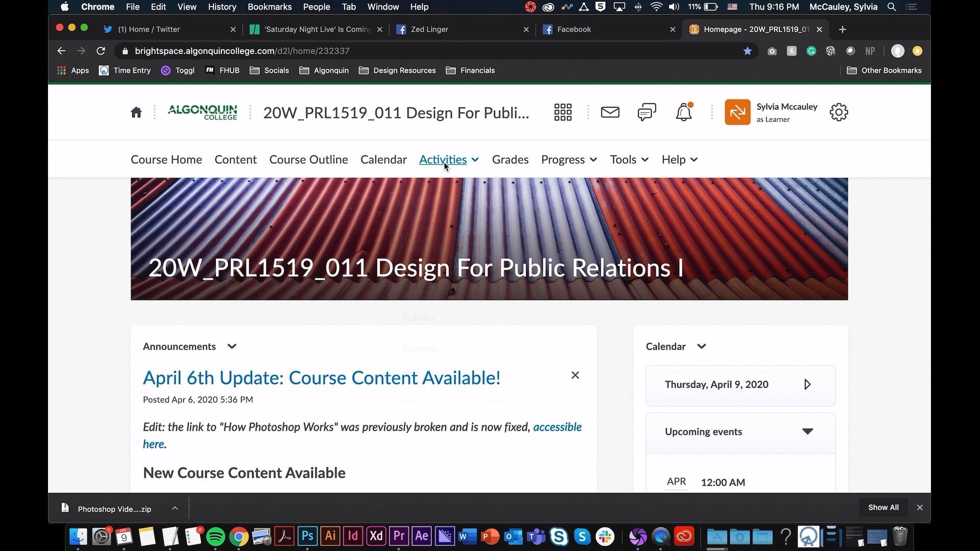Viewport: 980px width, 551px height.
Task: Open a new browser tab
Action: point(842,30)
